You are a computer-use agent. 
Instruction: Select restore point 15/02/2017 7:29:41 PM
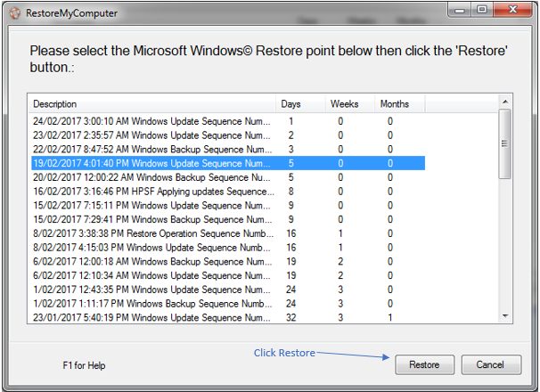[228, 219]
